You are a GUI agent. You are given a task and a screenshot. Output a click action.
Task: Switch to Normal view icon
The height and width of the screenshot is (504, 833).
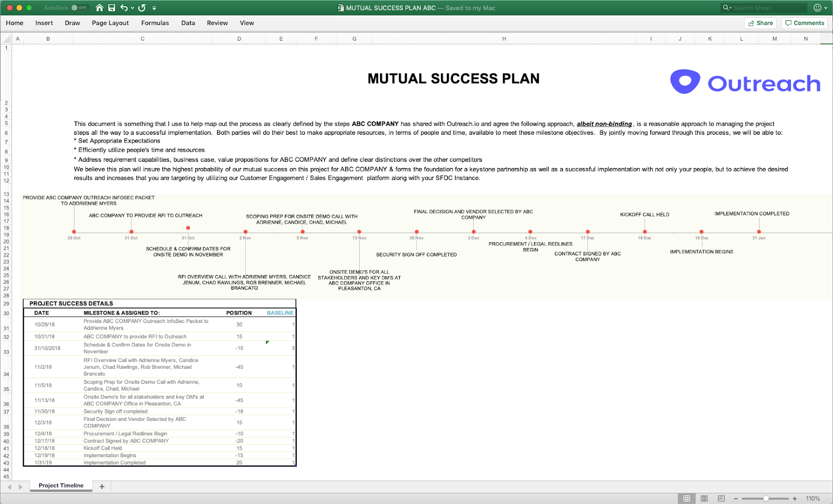pyautogui.click(x=687, y=498)
